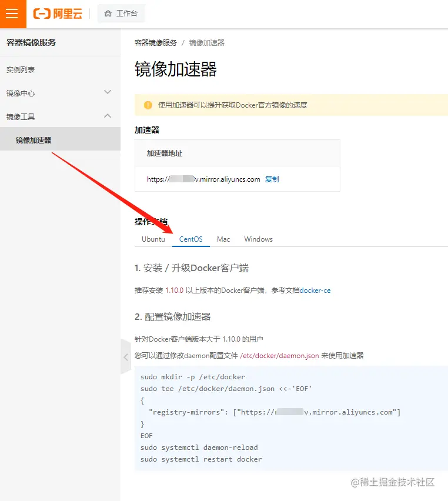Click 容器镜像服务 breadcrumb link
Image resolution: width=448 pixels, height=501 pixels.
click(156, 43)
